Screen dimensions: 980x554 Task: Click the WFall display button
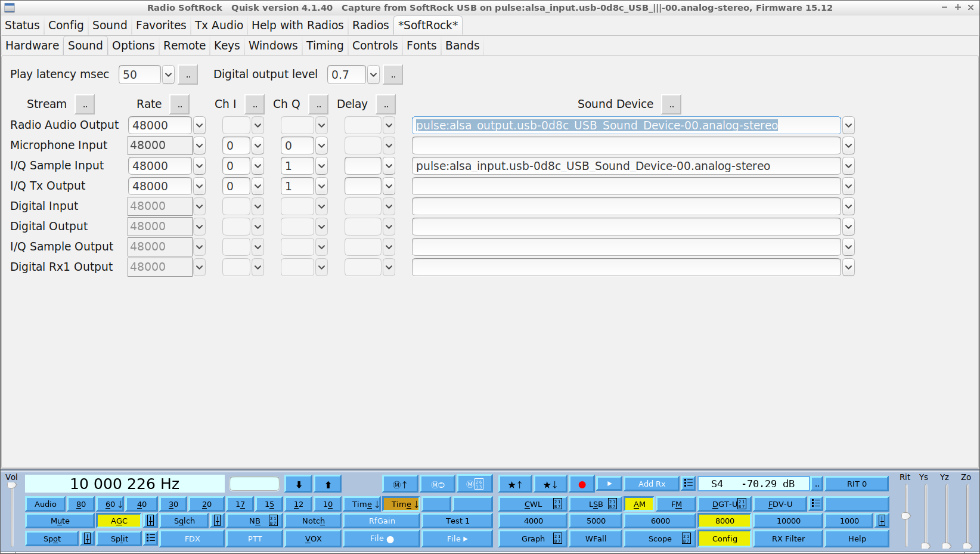click(596, 538)
